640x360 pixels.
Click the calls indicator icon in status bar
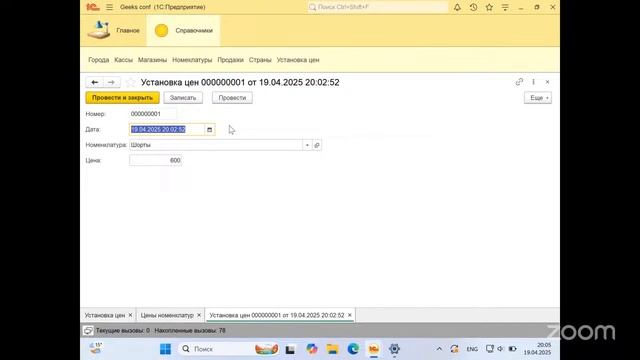pyautogui.click(x=88, y=331)
